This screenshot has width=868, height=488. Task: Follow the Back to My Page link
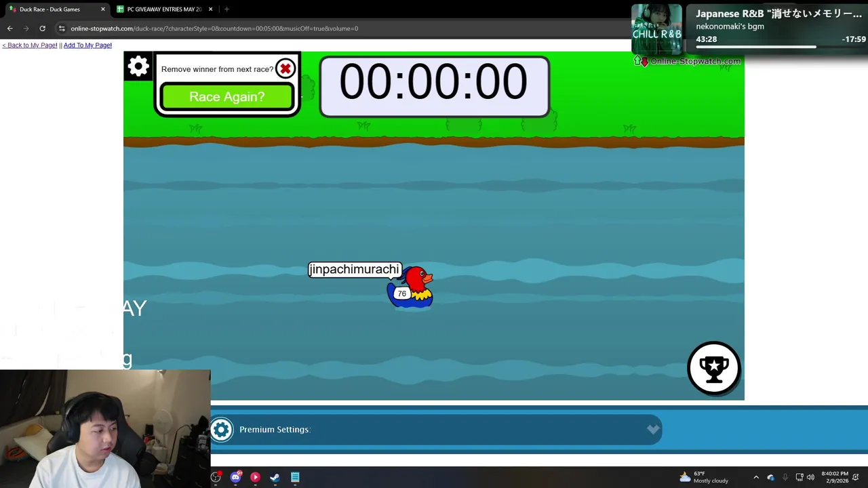pos(30,45)
